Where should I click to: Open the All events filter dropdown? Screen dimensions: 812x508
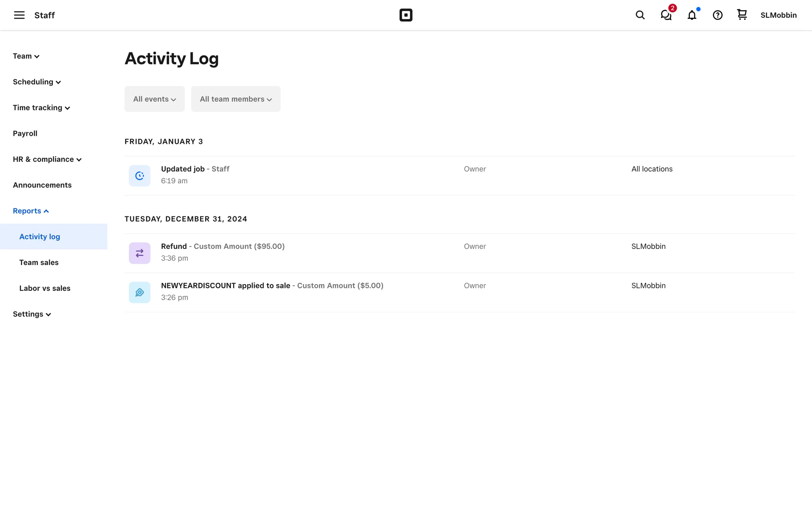pos(154,99)
